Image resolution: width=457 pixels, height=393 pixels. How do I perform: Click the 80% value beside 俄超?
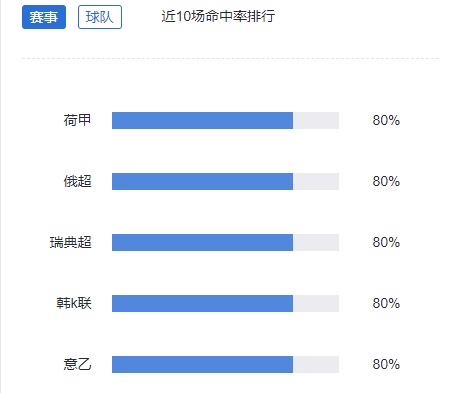click(386, 181)
